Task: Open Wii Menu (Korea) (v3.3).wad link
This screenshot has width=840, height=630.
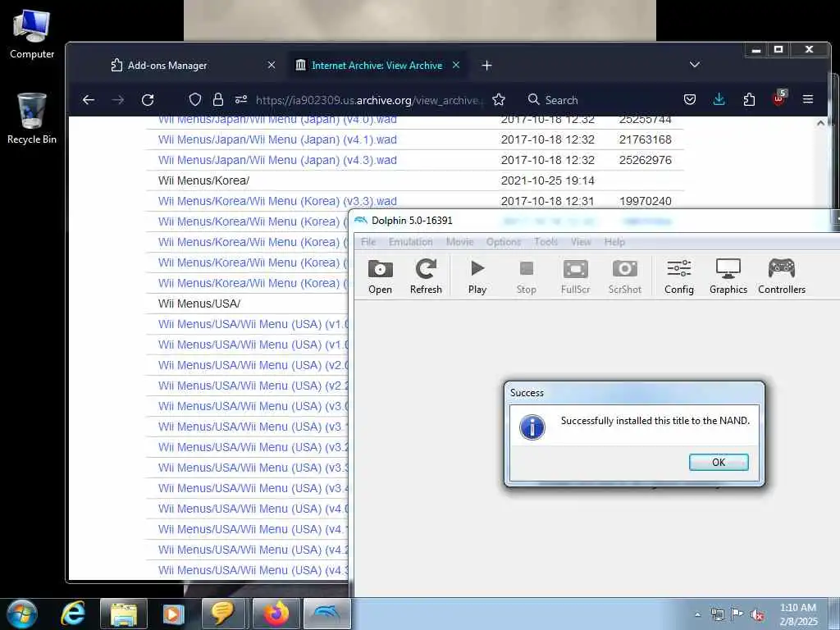Action: pos(277,202)
